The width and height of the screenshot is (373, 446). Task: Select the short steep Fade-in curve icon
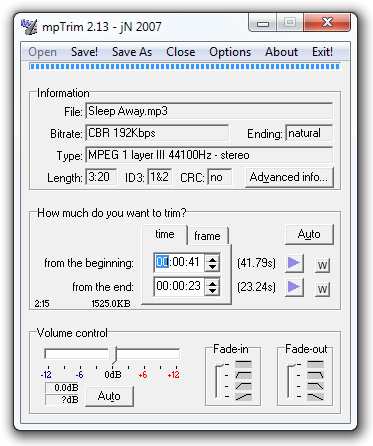pos(243,375)
